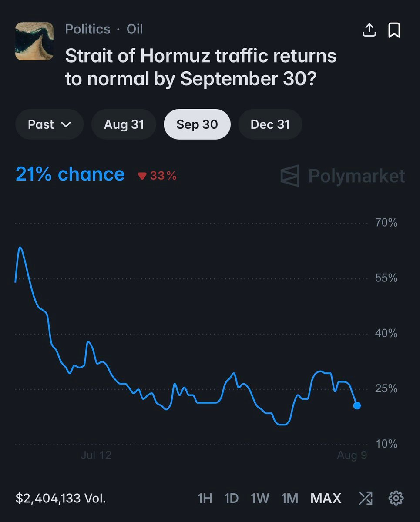Switch chart range to 1H

[205, 498]
